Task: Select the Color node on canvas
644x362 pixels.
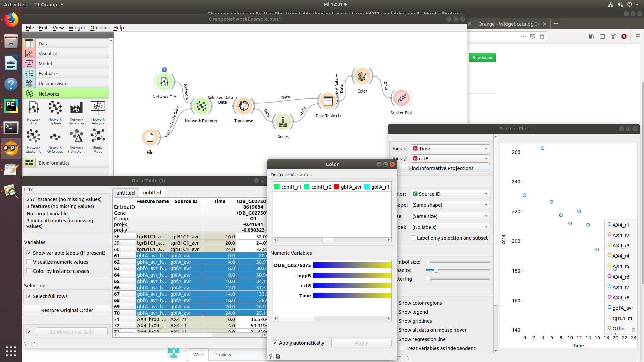Action: point(362,77)
